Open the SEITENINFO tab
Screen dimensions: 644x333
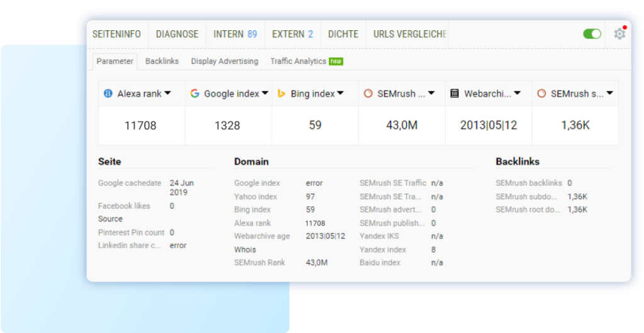coord(116,34)
